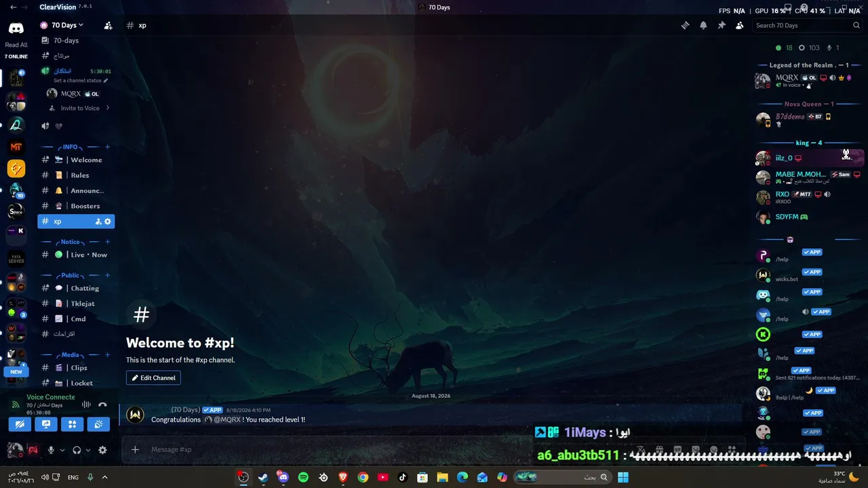The width and height of the screenshot is (868, 488).
Task: Open xp channel settings gear
Action: 107,222
